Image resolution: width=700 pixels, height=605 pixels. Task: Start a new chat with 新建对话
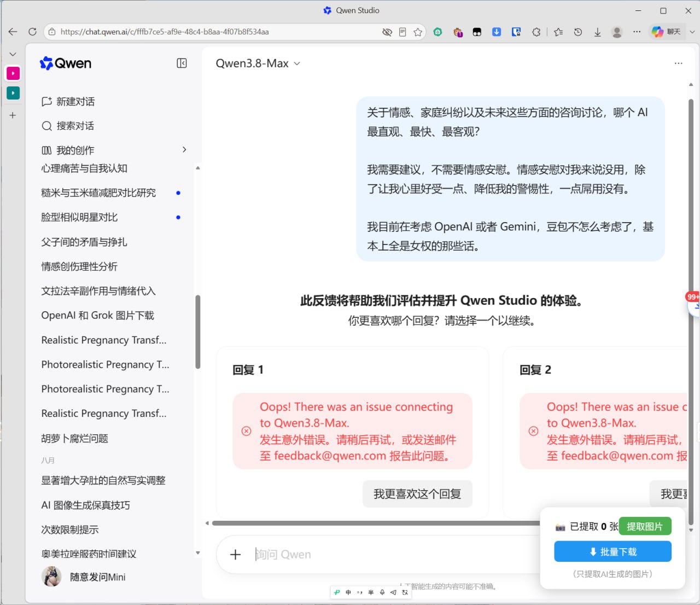(68, 101)
